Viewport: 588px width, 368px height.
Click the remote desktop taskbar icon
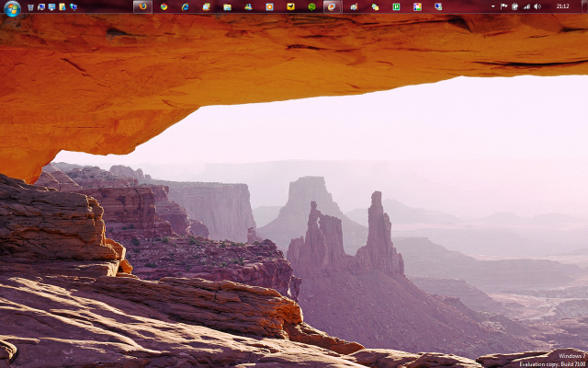tap(438, 6)
